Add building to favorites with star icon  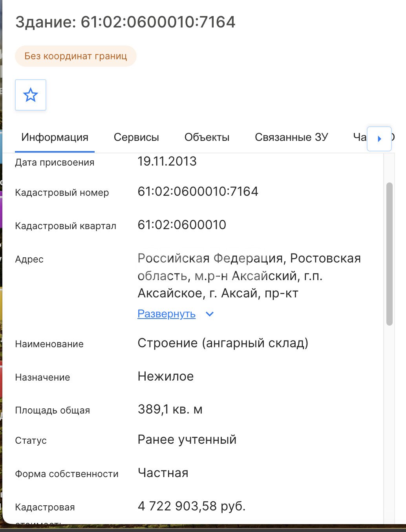tap(31, 95)
